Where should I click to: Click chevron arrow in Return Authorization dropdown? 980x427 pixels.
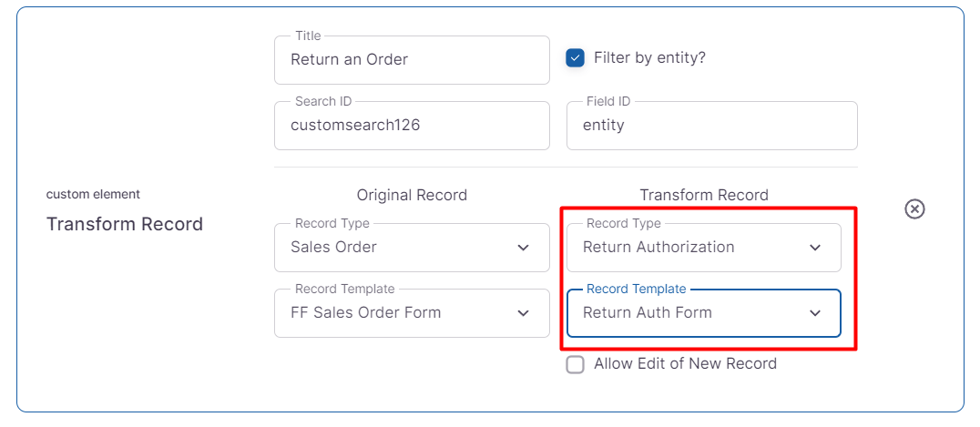(x=815, y=248)
